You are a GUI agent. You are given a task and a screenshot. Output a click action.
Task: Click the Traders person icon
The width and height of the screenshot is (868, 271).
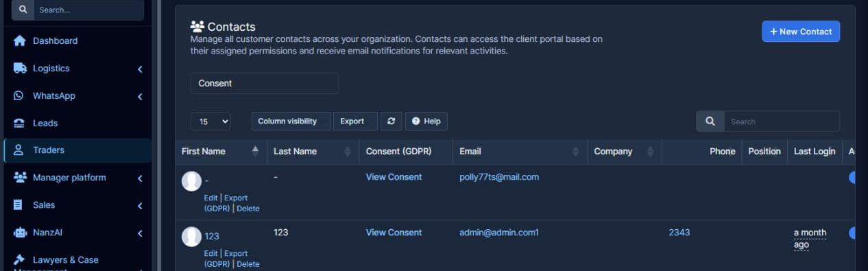tap(19, 150)
